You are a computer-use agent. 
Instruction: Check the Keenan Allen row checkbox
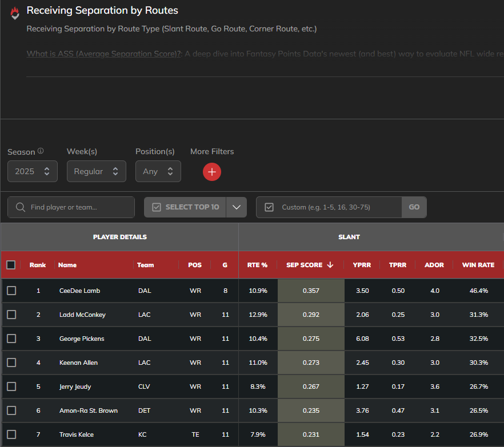11,363
